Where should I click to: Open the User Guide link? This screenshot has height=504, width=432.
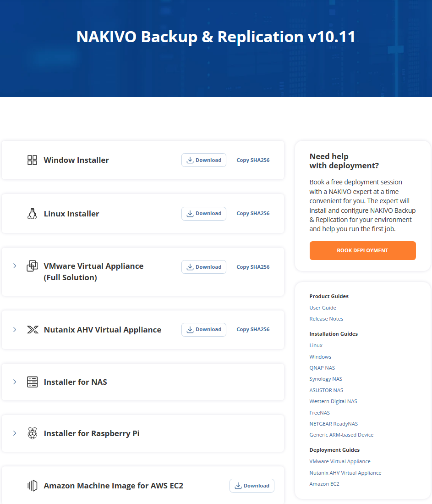(323, 308)
